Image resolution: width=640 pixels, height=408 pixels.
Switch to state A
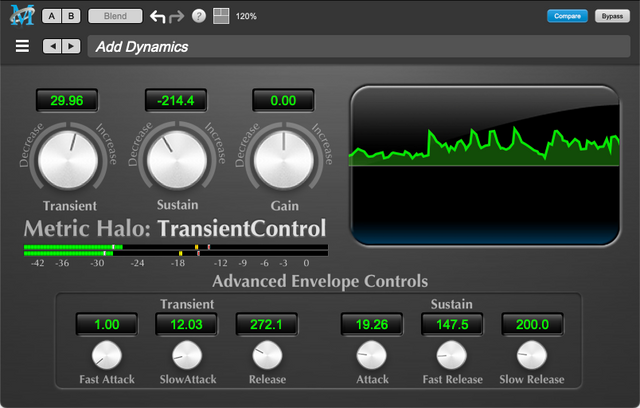(52, 16)
